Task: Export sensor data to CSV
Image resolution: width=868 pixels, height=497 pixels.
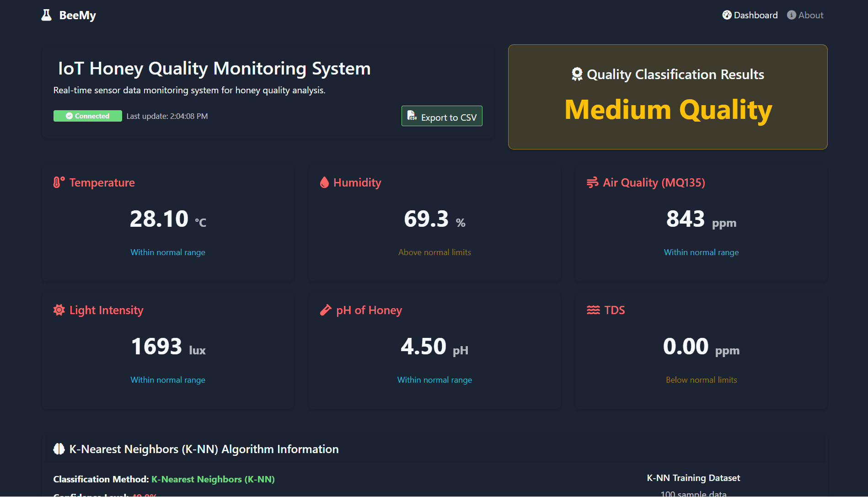Action: 441,116
